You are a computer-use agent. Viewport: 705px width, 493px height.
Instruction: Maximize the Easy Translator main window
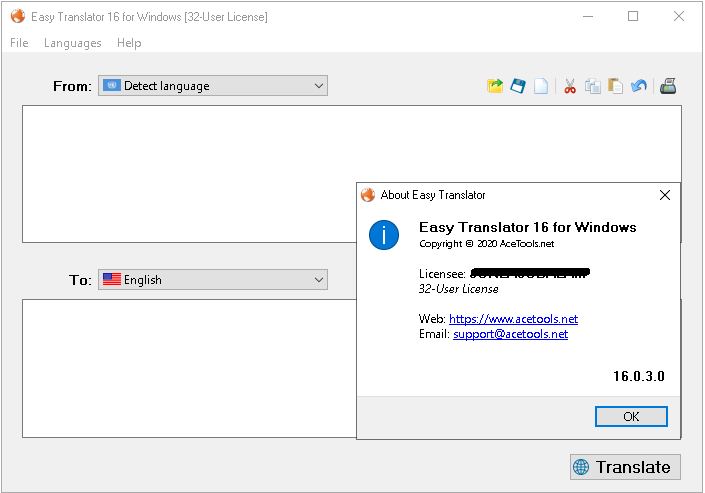(633, 17)
